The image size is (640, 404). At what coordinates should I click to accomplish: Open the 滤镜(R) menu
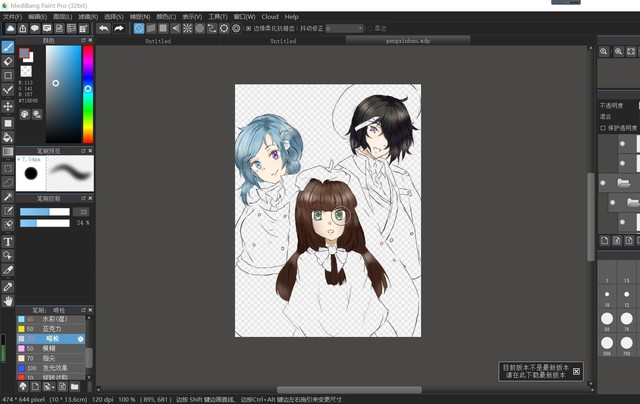click(x=88, y=17)
